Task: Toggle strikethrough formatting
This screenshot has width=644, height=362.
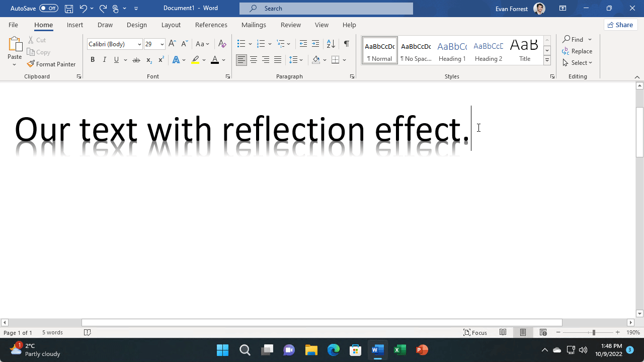Action: click(136, 60)
